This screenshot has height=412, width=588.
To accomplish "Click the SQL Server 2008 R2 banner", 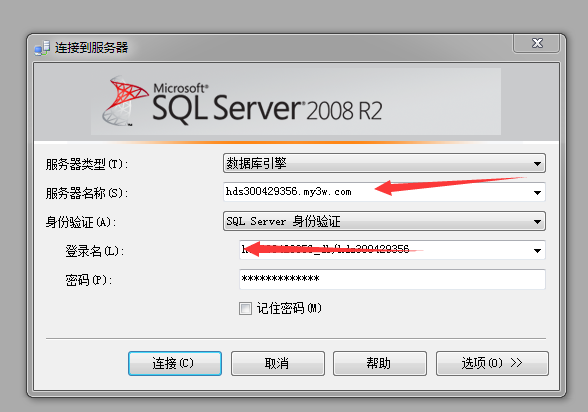I will click(296, 102).
